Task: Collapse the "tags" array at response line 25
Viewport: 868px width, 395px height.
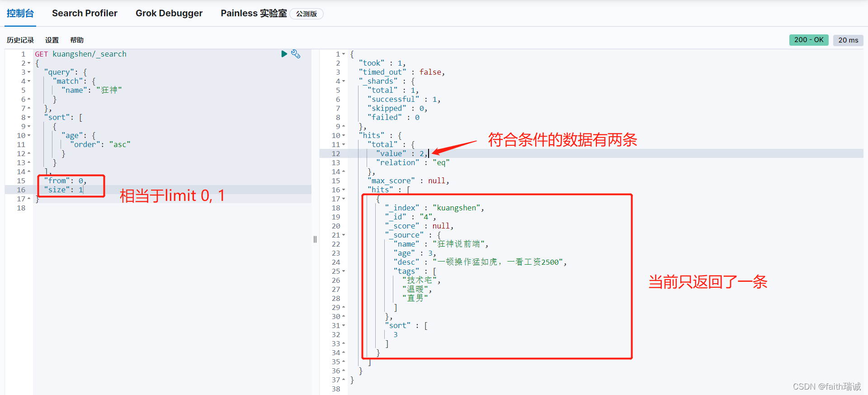Action: 344,271
